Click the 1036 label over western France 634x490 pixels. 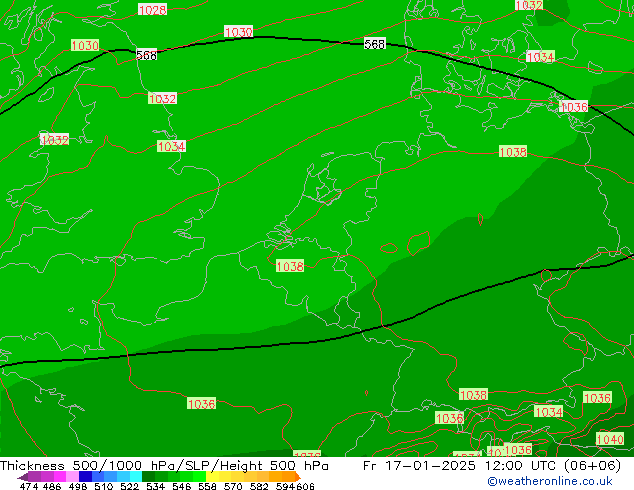pyautogui.click(x=201, y=403)
